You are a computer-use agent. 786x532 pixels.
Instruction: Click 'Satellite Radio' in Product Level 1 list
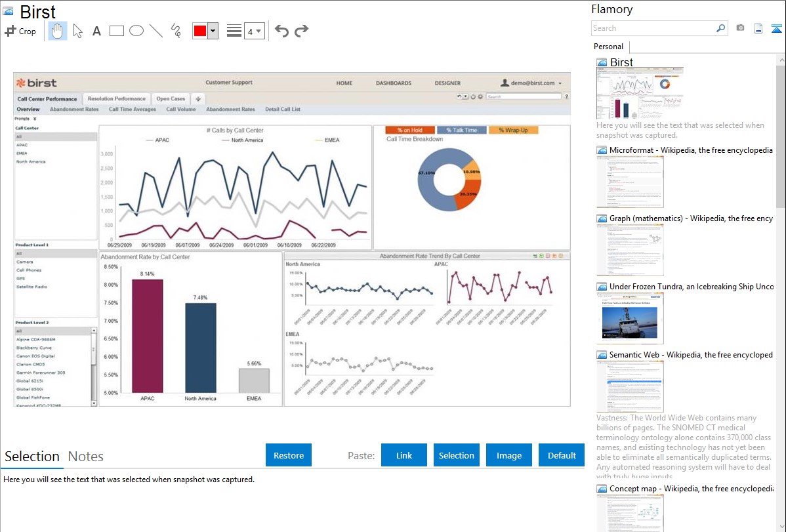31,287
